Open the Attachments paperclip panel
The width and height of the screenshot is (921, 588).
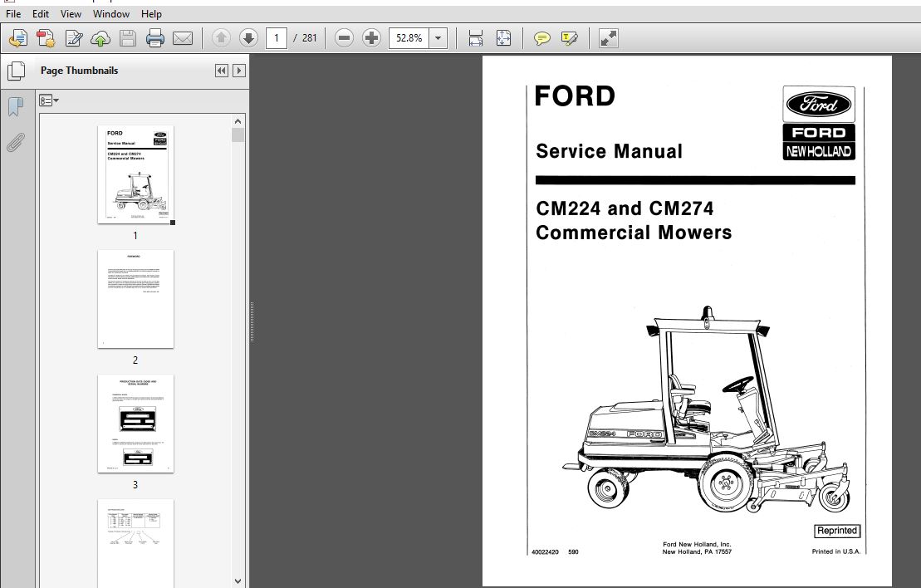coord(16,142)
